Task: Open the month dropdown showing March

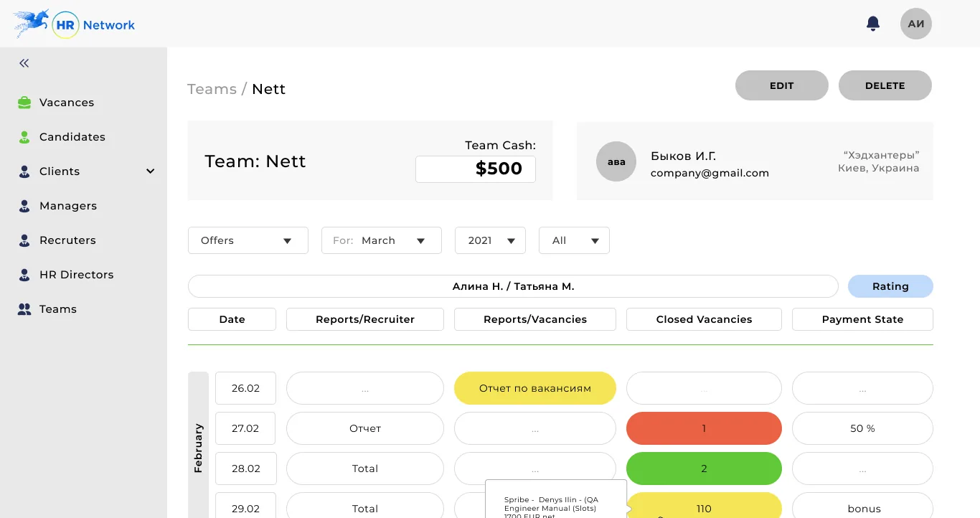Action: coord(382,240)
